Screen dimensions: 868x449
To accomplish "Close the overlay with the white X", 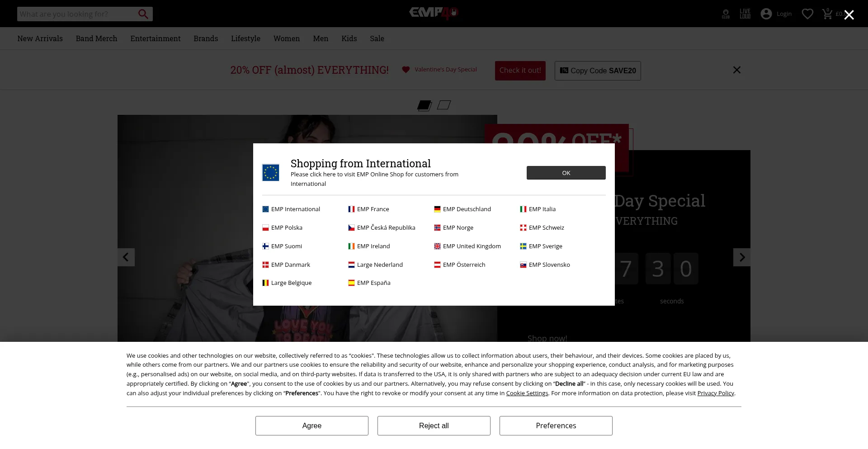I will [x=849, y=15].
